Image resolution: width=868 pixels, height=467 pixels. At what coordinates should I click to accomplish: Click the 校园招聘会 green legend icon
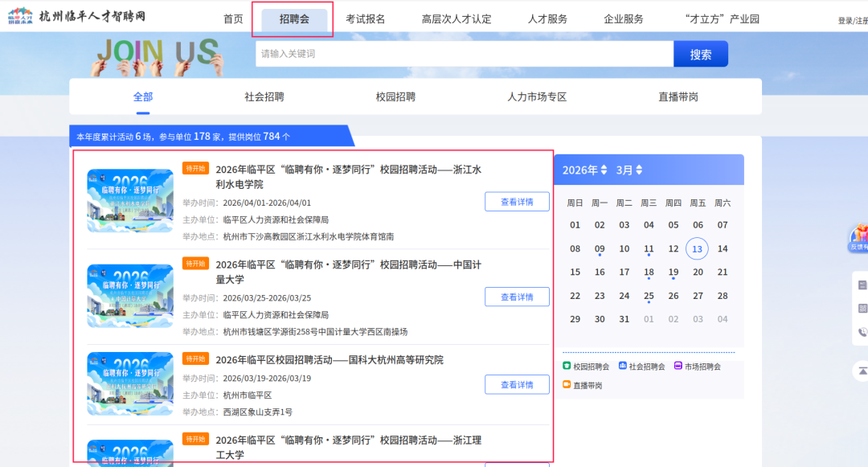coord(567,367)
